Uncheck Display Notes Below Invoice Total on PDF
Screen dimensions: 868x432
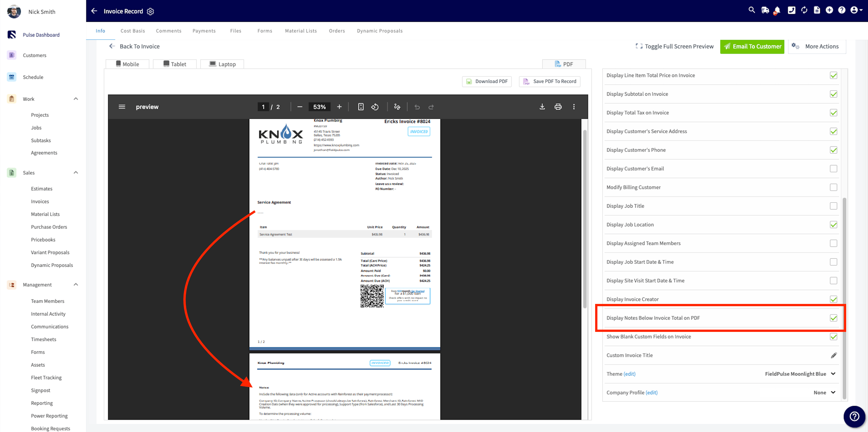(833, 318)
